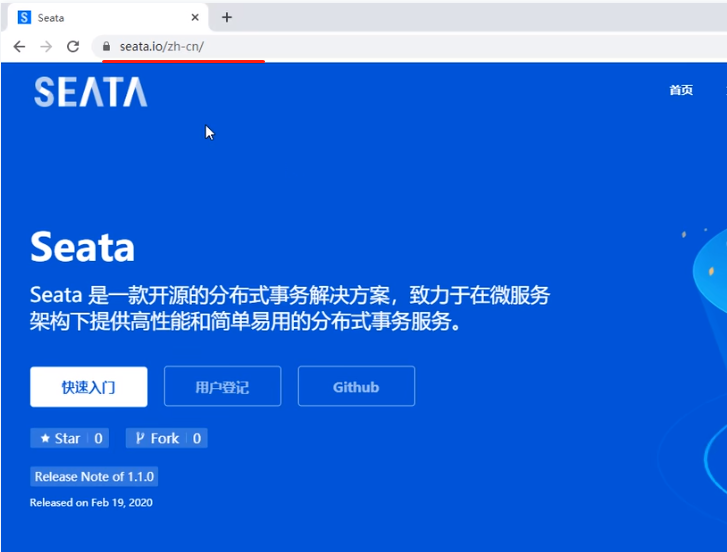Click the Fork count 0
Screen dimensions: 727x552
click(197, 438)
